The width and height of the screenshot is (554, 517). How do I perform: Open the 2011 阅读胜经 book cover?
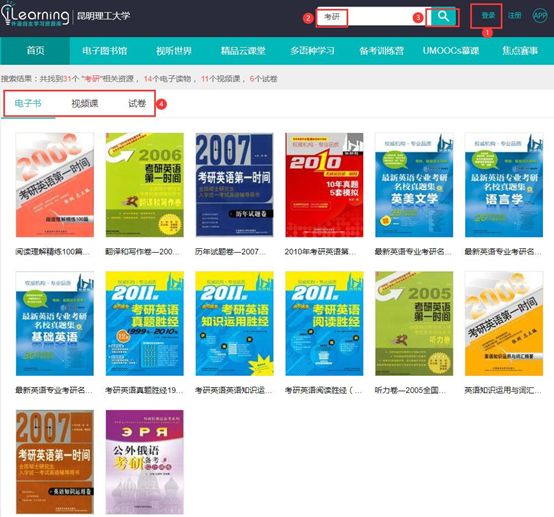324,323
